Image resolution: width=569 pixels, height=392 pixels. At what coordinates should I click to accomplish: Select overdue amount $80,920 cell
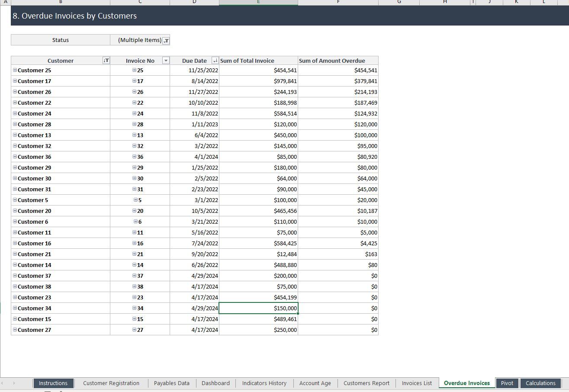338,157
